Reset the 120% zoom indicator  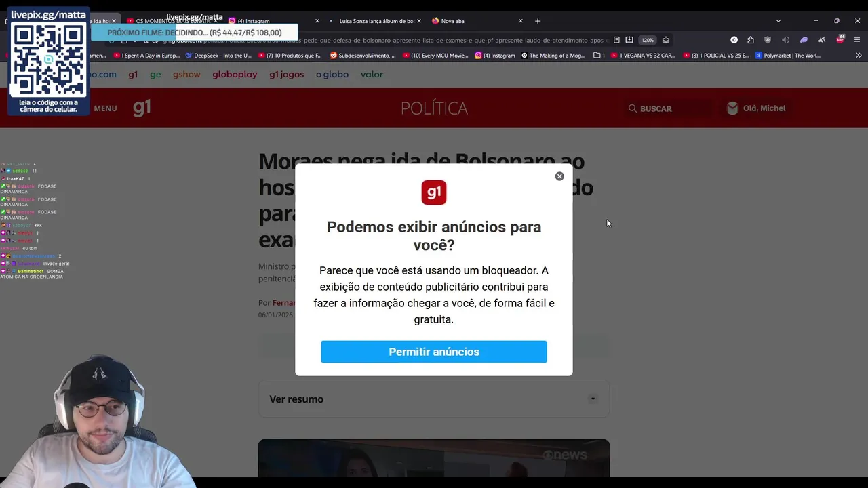[648, 40]
